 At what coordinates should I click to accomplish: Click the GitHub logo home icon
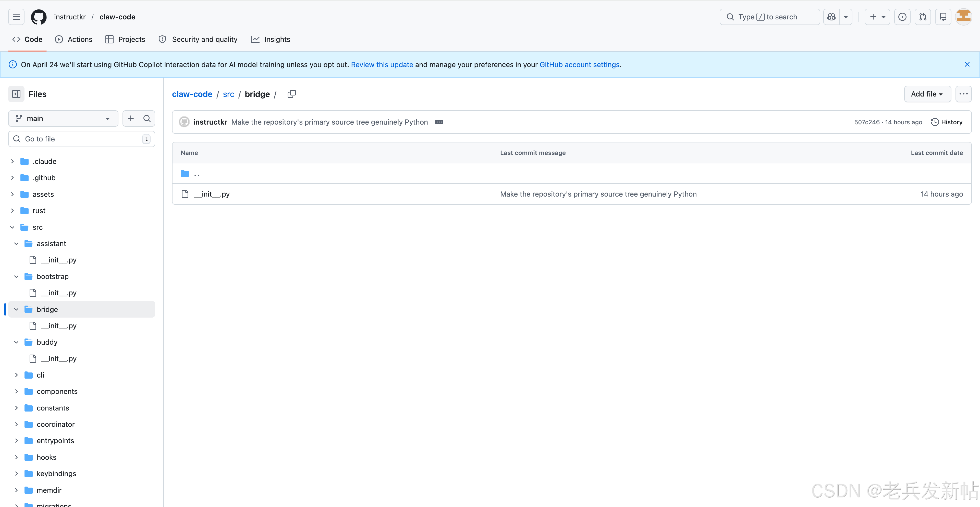(x=39, y=17)
